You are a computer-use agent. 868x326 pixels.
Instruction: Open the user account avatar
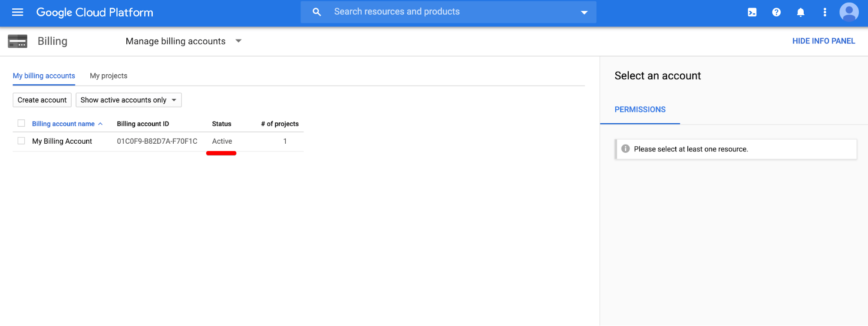(x=849, y=12)
